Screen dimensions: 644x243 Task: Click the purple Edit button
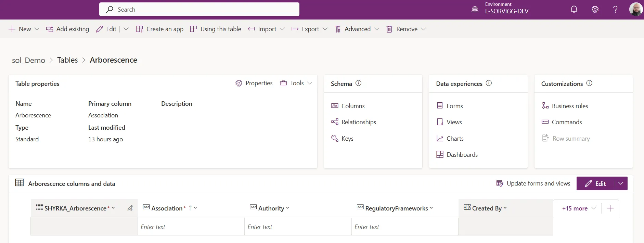click(595, 183)
